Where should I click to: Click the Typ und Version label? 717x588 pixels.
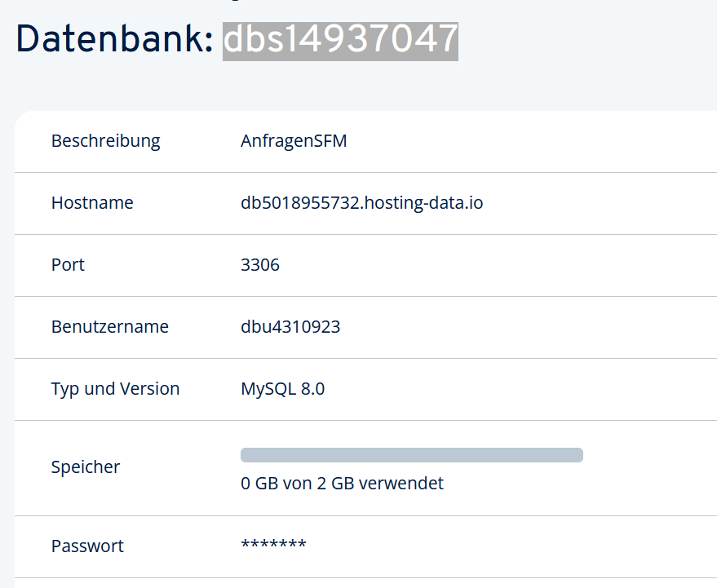(x=115, y=389)
